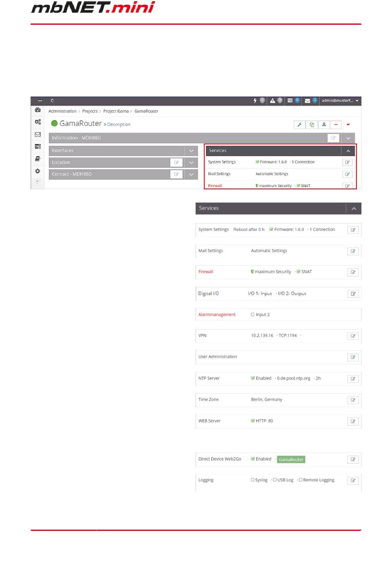392x561 pixels.
Task: Click the download icon in GamaRouter toolbar
Action: [324, 125]
